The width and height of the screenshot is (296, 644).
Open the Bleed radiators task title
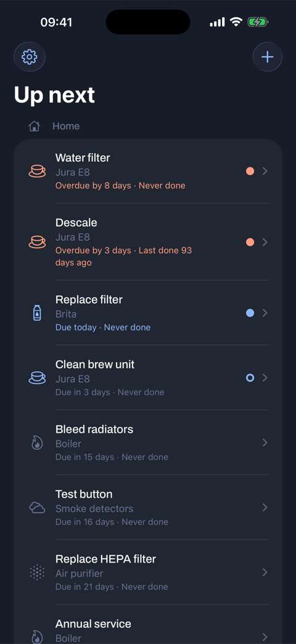click(x=94, y=429)
